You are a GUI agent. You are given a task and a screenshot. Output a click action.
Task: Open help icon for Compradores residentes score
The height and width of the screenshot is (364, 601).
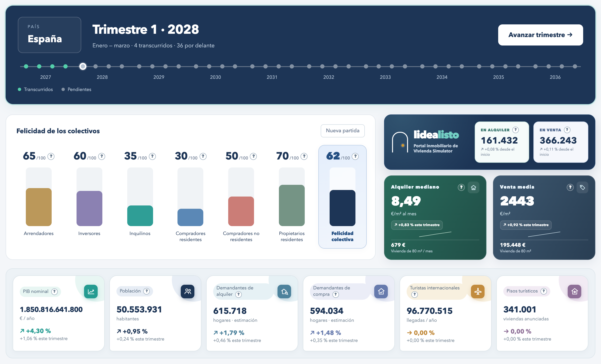[203, 156]
